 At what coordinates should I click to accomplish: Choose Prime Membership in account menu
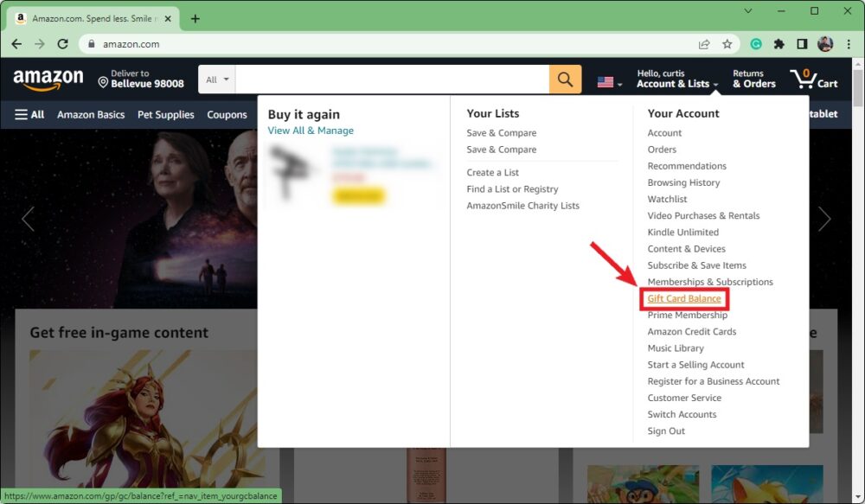[x=689, y=316]
